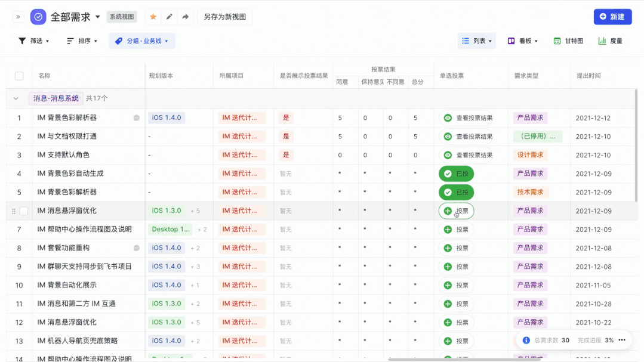This screenshot has width=644, height=362.
Task: Switch to 度量 view
Action: click(x=611, y=41)
